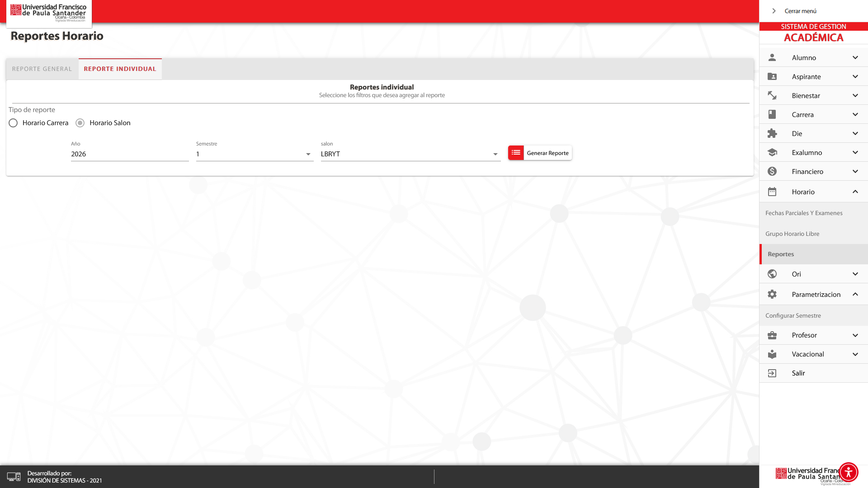Click the Ori globe icon
The width and height of the screenshot is (868, 488).
pyautogui.click(x=772, y=274)
